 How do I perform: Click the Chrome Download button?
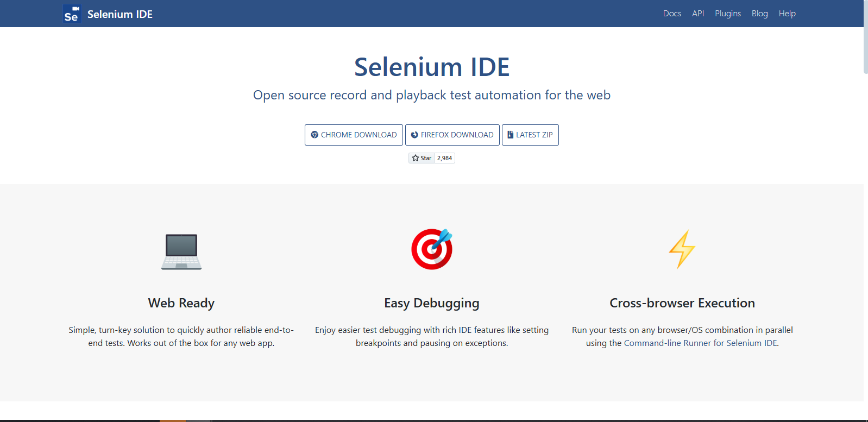click(354, 135)
